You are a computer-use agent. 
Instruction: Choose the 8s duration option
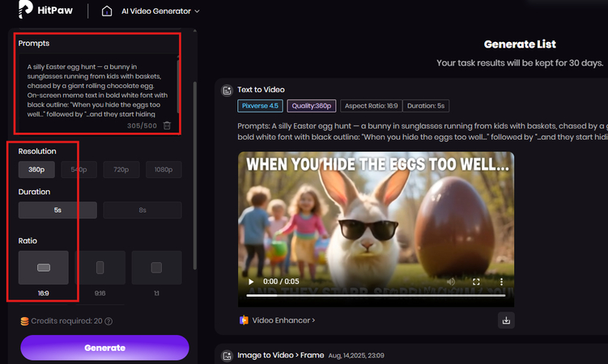click(142, 210)
